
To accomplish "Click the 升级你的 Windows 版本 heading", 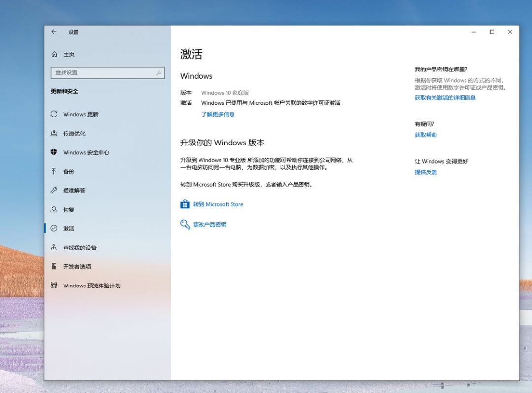I will click(222, 143).
